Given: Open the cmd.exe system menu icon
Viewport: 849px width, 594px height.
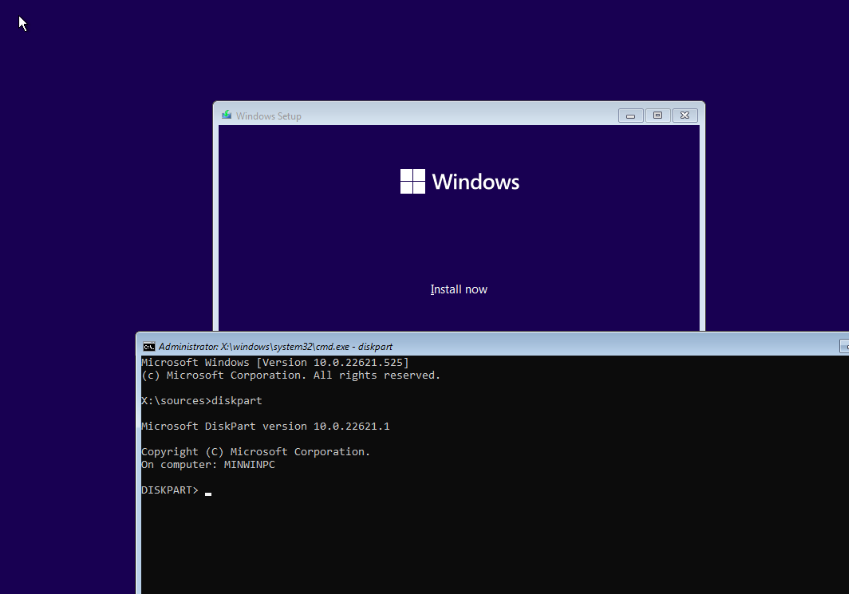Looking at the screenshot, I should click(x=149, y=347).
